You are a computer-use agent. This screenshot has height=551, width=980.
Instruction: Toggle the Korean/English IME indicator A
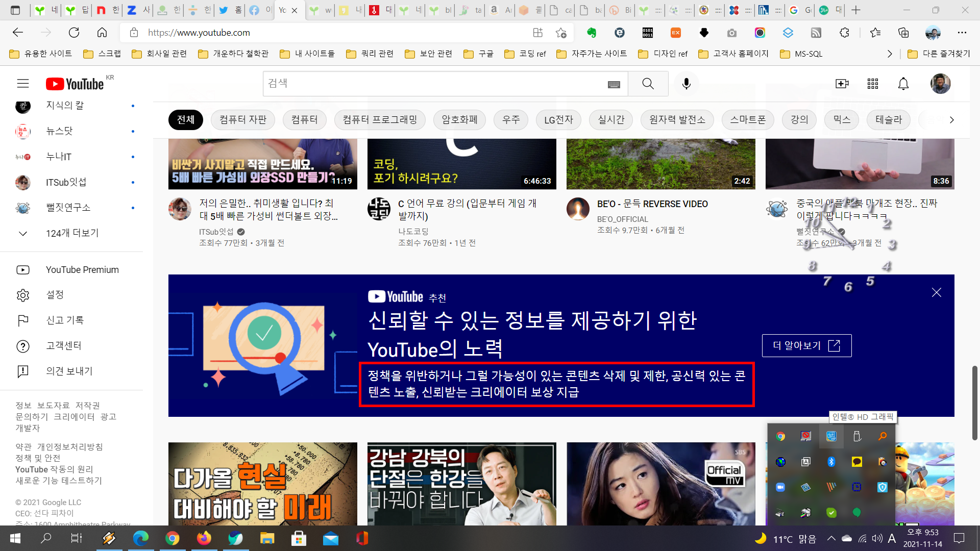coord(892,538)
